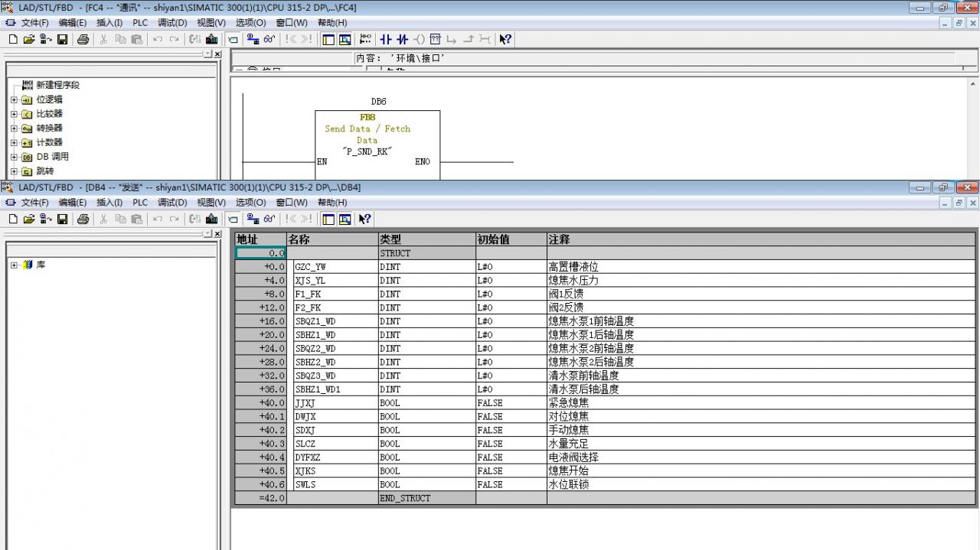Click 名称 column header in DB4 table
Screen dimensions: 980x550
[332, 239]
